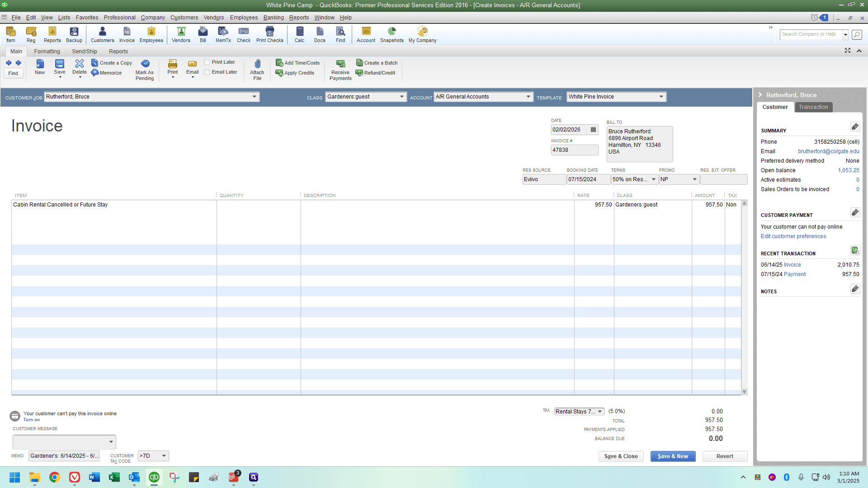
Task: Click the My Company icon
Action: pos(423,34)
